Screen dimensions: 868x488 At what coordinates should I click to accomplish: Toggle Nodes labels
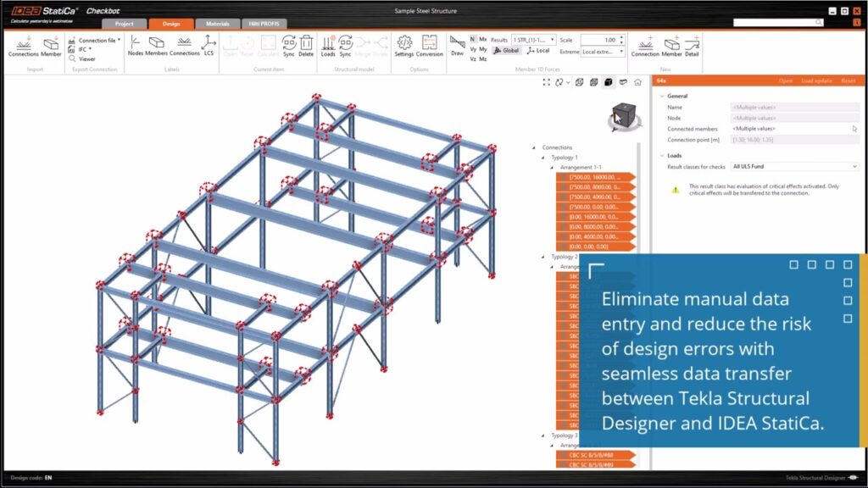135,46
